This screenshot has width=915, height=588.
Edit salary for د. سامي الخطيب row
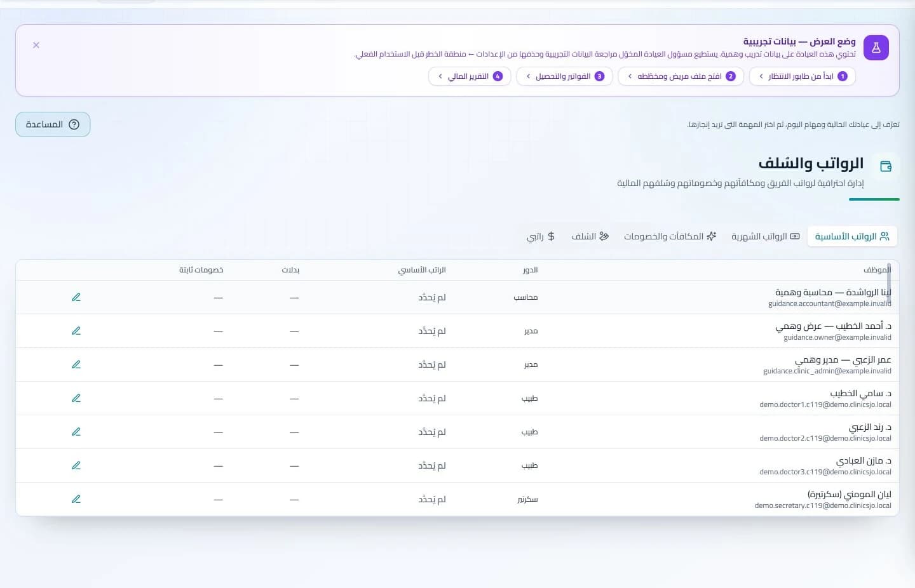point(76,398)
